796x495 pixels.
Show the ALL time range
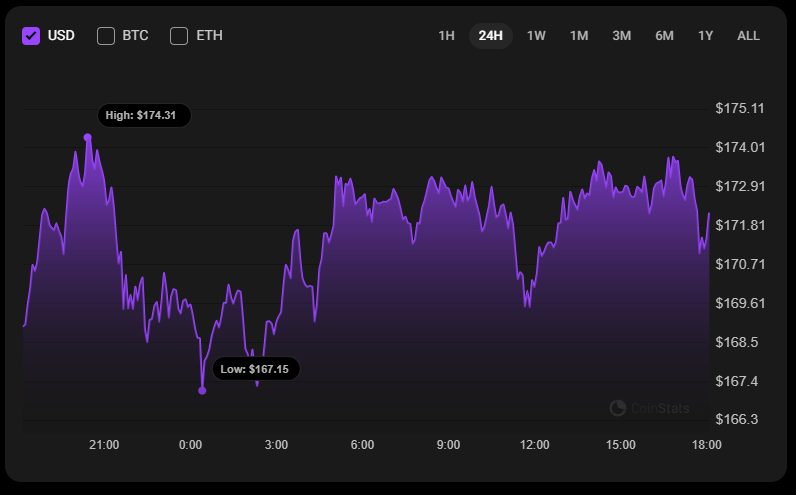(748, 36)
